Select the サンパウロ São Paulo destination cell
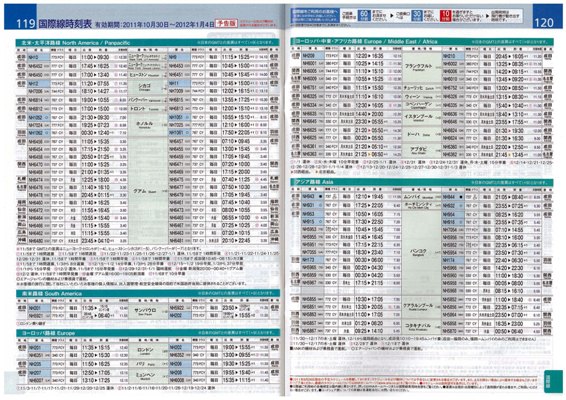The height and width of the screenshot is (400, 566). point(148,311)
